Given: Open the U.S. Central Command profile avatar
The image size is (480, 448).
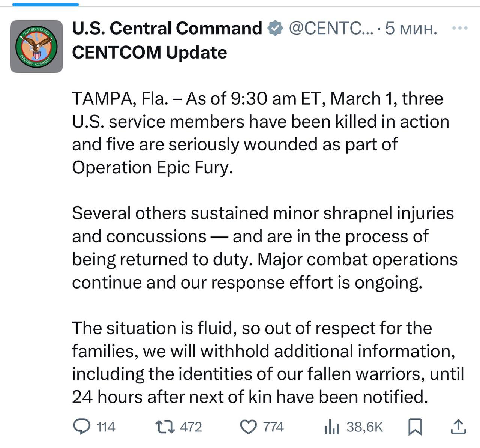Looking at the screenshot, I should click(36, 46).
